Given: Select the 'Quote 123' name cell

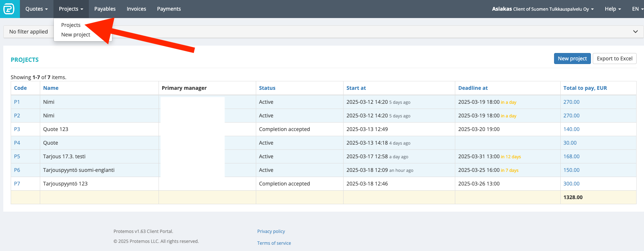Looking at the screenshot, I should [99, 129].
